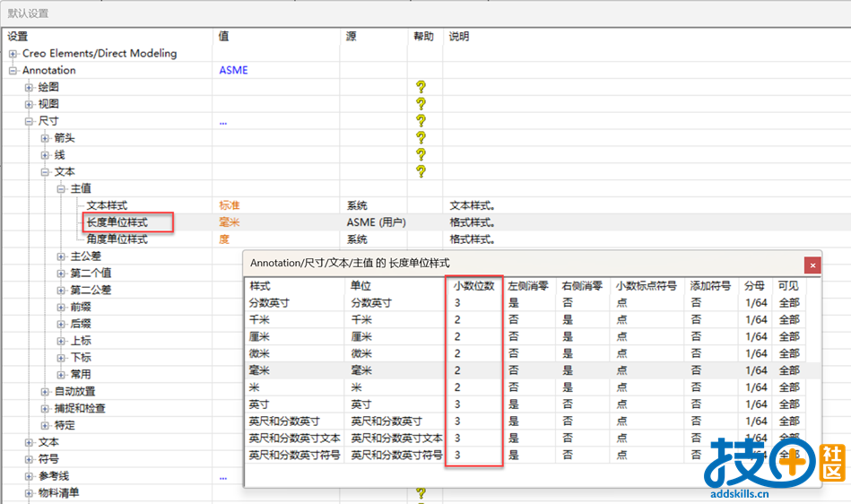Select the 英寸 style row
The width and height of the screenshot is (851, 504).
[525, 404]
